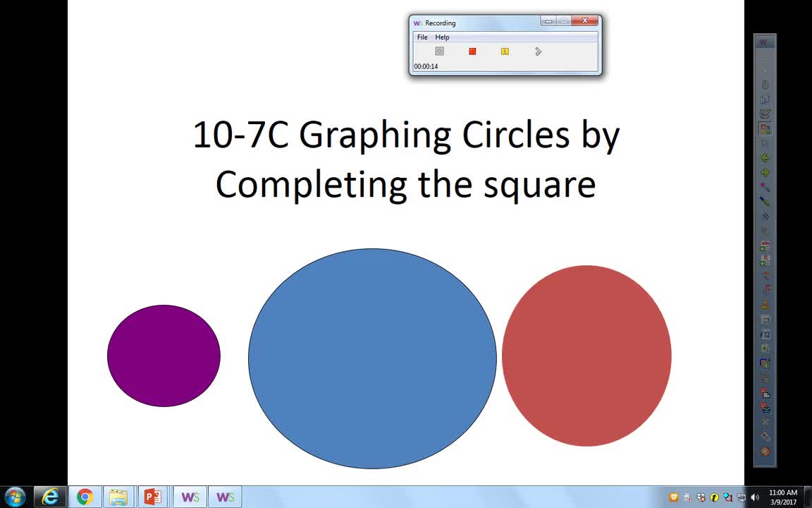Click the gray play arrow in Recording window
The image size is (812, 508).
point(538,52)
